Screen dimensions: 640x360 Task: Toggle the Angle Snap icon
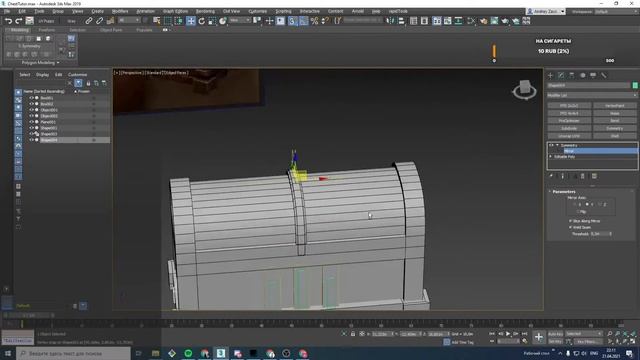[x=303, y=20]
